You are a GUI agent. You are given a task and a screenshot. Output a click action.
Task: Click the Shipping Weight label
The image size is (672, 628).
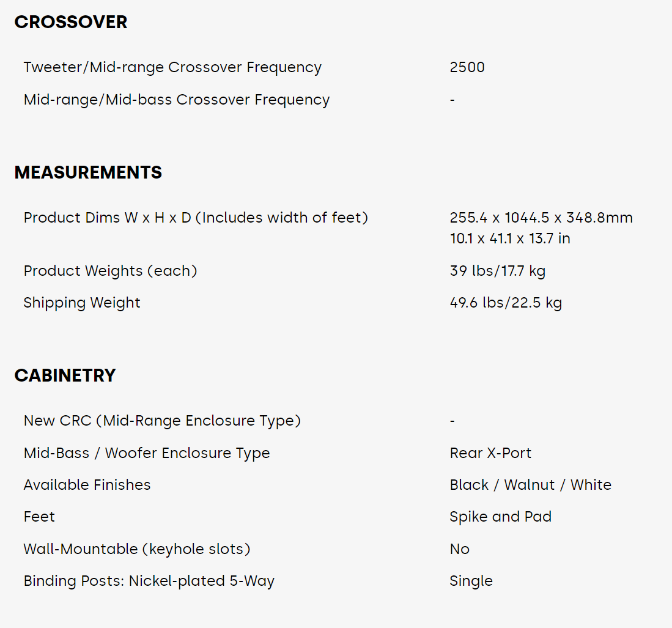[82, 303]
